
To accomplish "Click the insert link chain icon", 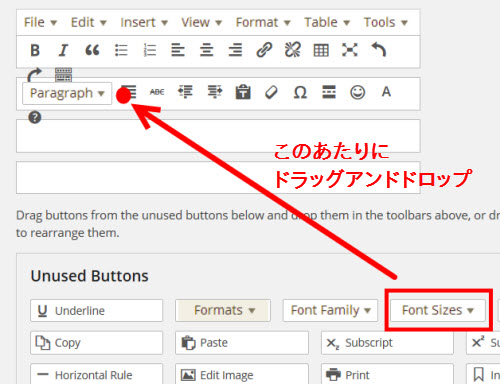I will [x=264, y=50].
